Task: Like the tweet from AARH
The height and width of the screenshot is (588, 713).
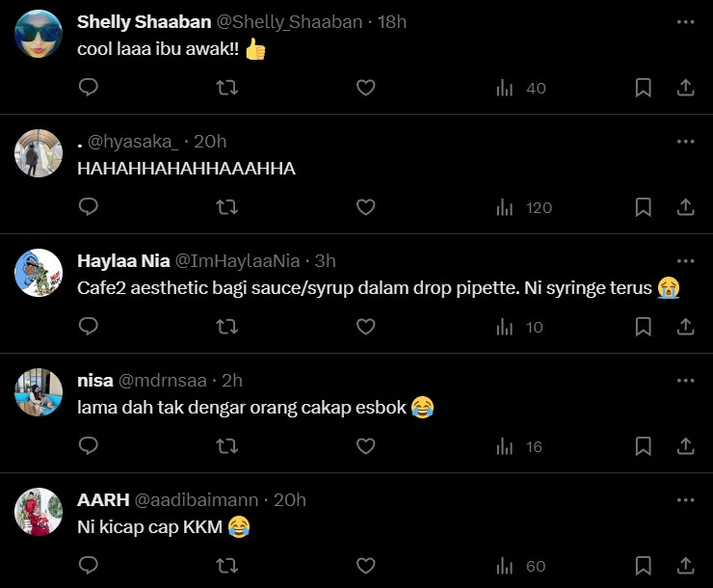Action: (365, 565)
